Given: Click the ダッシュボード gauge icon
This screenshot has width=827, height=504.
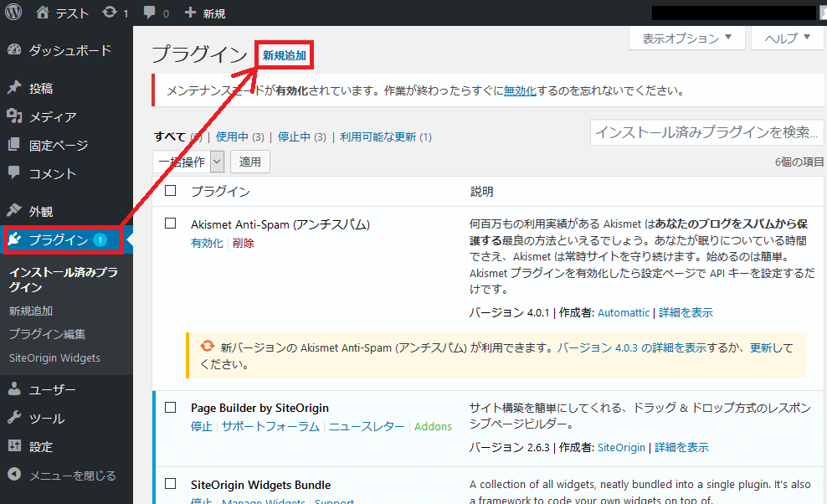Looking at the screenshot, I should click(14, 50).
